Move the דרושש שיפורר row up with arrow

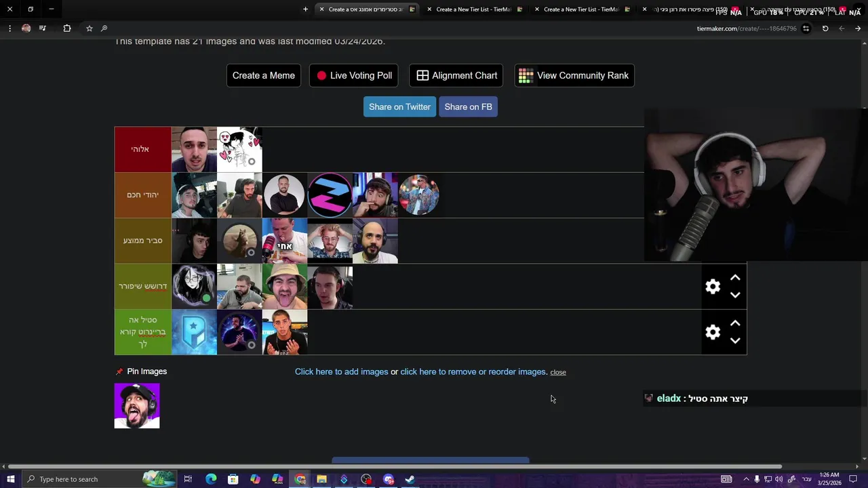click(735, 278)
